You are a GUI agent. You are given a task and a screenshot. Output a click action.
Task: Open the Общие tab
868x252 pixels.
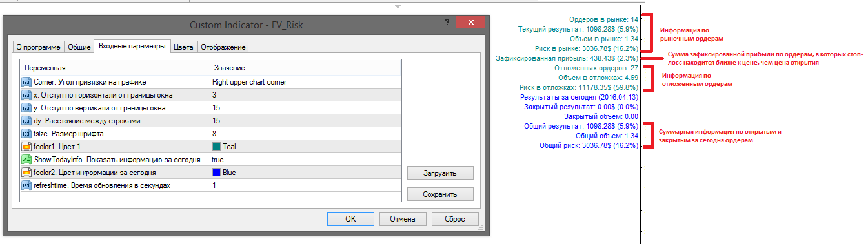pos(79,47)
